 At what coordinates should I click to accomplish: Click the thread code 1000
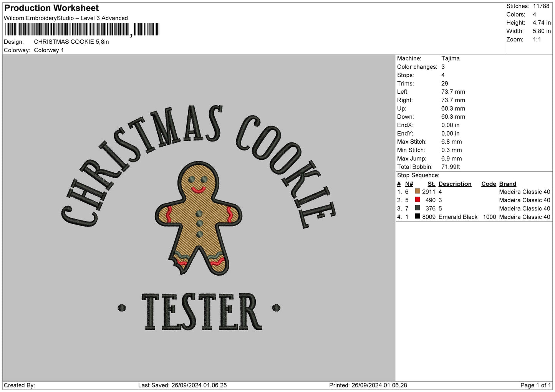[x=489, y=217]
